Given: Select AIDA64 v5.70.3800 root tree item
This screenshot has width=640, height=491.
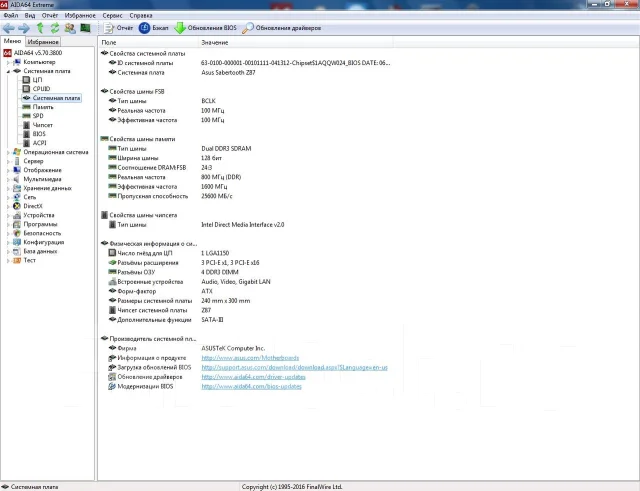Looking at the screenshot, I should tap(38, 53).
